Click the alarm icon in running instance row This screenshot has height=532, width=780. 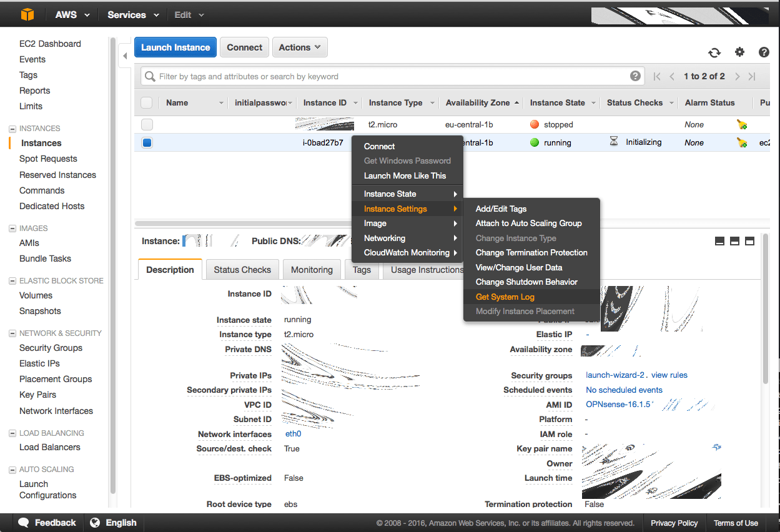tap(742, 143)
